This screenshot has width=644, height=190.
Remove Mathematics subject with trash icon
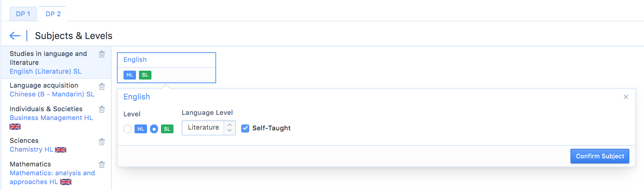point(102,165)
